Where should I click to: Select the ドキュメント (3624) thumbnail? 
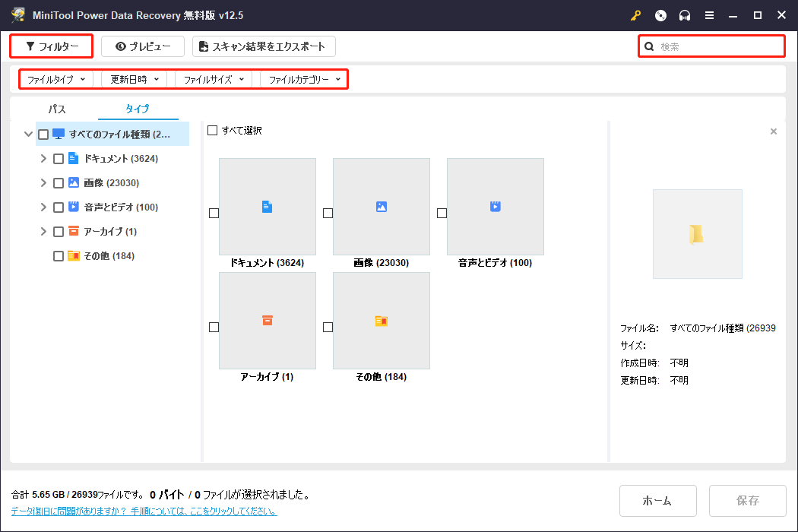(268, 207)
